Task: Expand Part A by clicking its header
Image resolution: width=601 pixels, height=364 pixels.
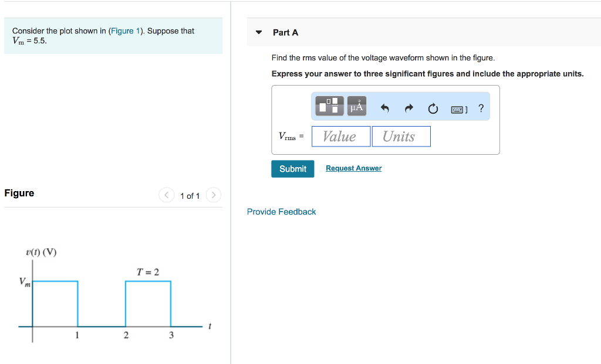Action: (x=285, y=32)
